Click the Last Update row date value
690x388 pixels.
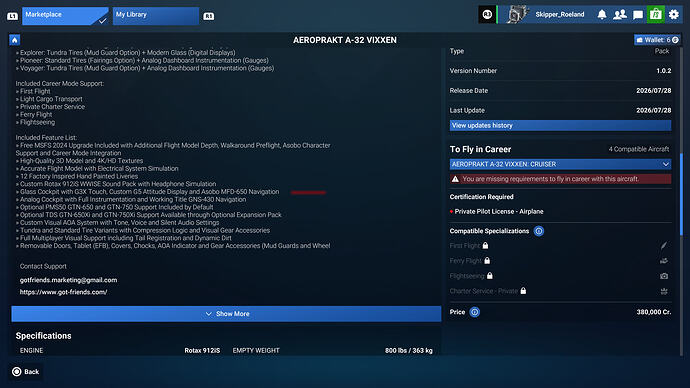coord(653,110)
